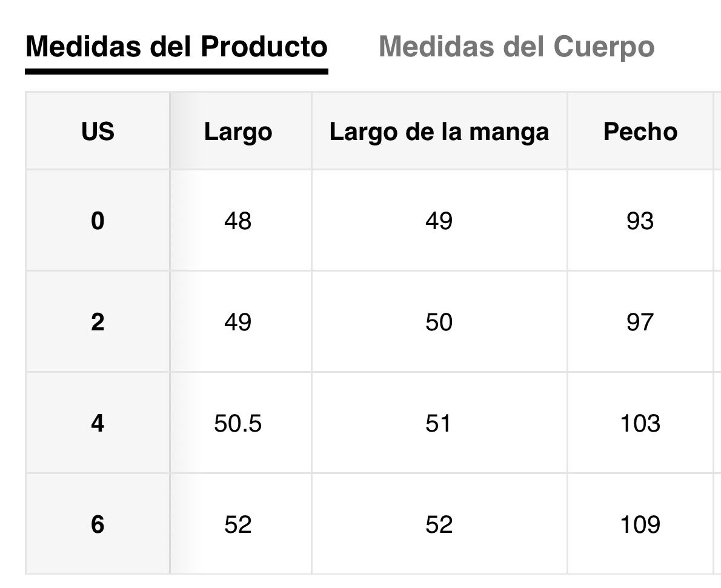This screenshot has width=721, height=588.
Task: Select the Medidas del Producto tab
Action: tap(176, 47)
